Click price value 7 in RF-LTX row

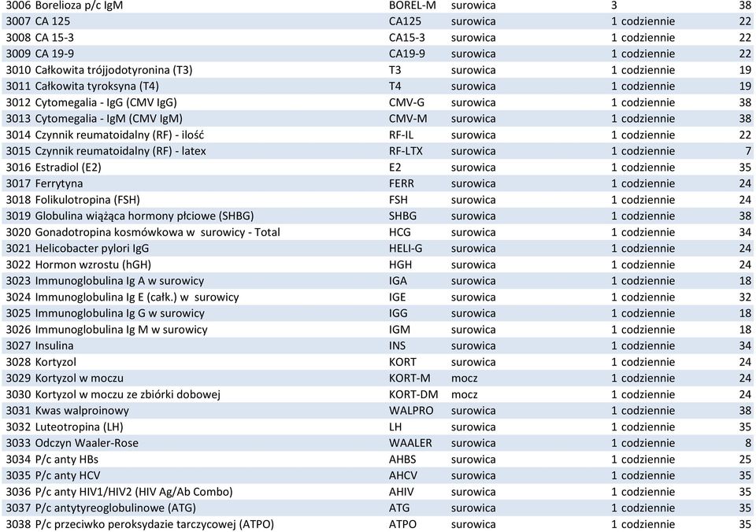point(748,151)
